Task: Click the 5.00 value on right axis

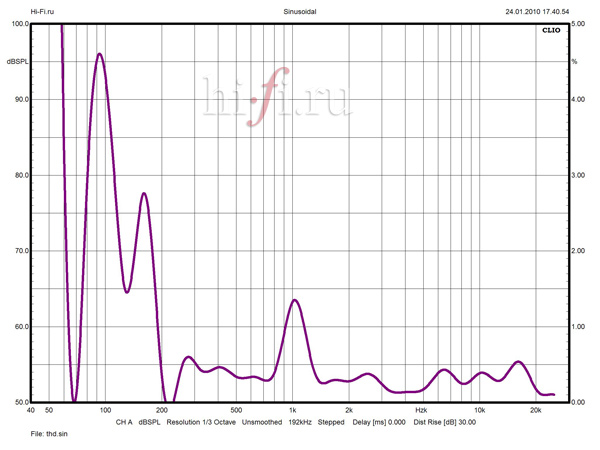Action: [x=578, y=23]
